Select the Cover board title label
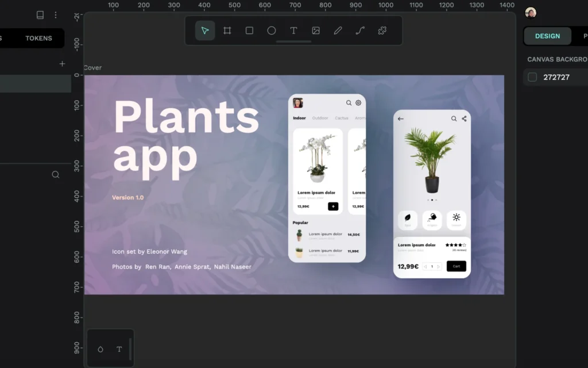 click(93, 68)
